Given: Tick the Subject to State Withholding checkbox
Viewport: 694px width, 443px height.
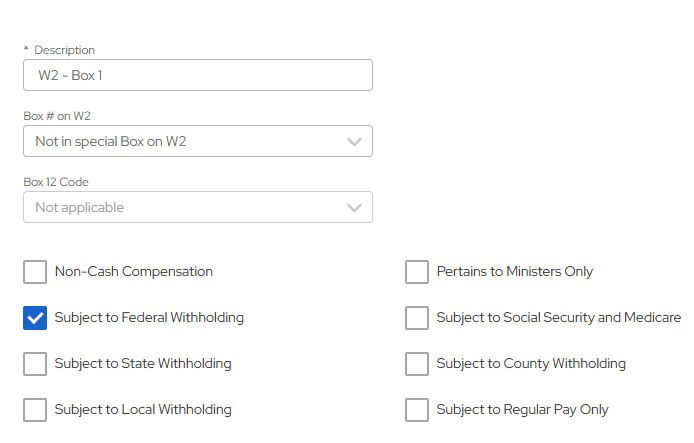Looking at the screenshot, I should [35, 364].
